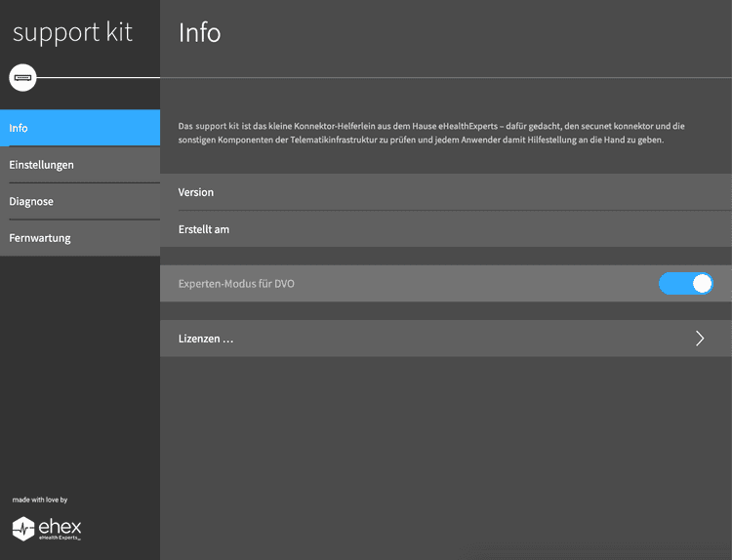Click the ehex hexagon heartbeat logo
This screenshot has height=560, width=732.
click(x=23, y=529)
